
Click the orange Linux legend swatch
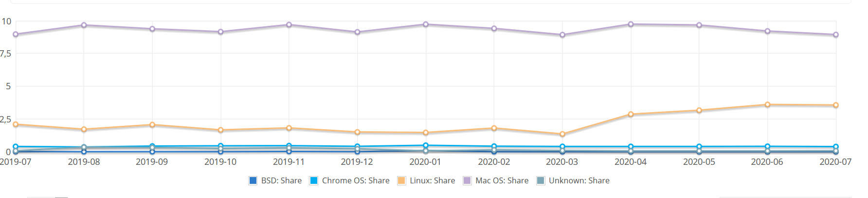(x=401, y=180)
